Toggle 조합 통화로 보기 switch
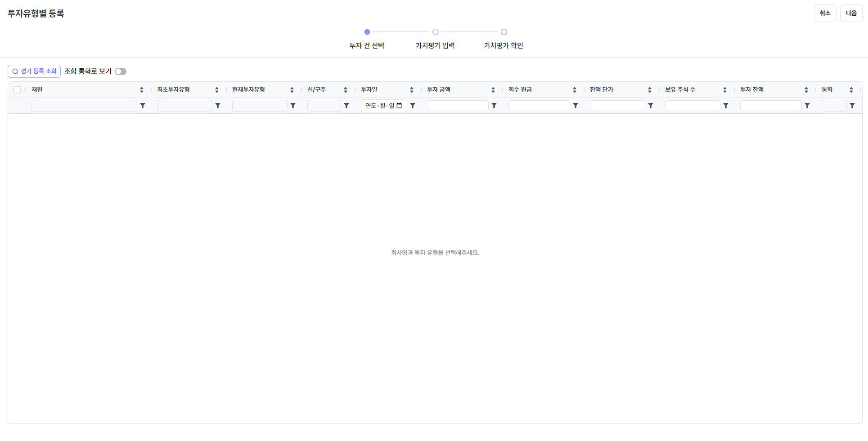 121,71
